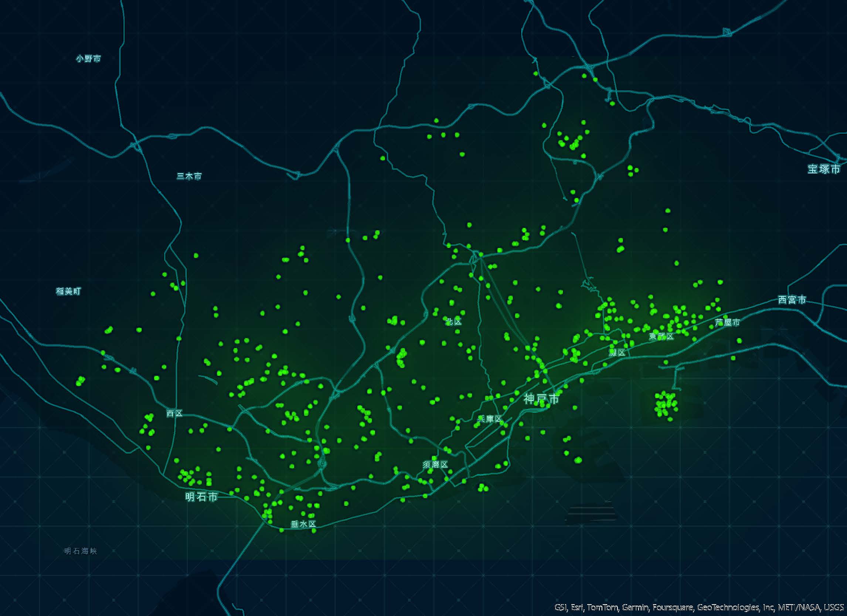Screen dimensions: 847x616
Task: Select the 稲美町 town label
Action: [x=68, y=291]
